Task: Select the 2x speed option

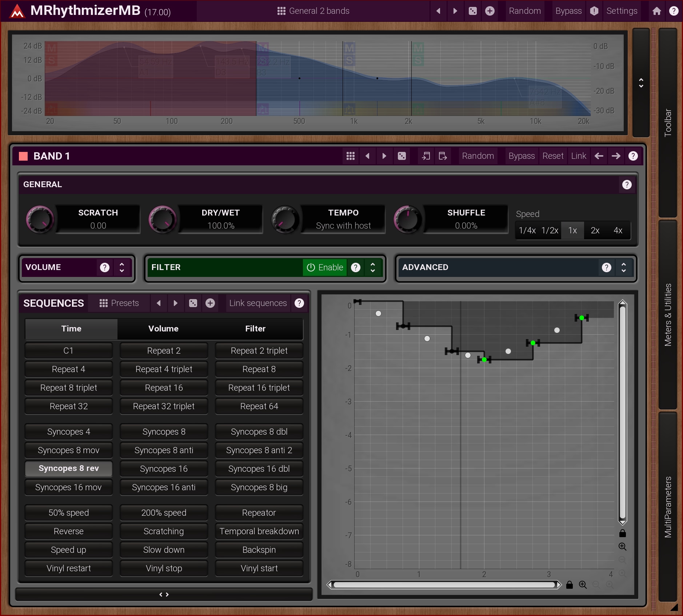Action: (x=595, y=230)
